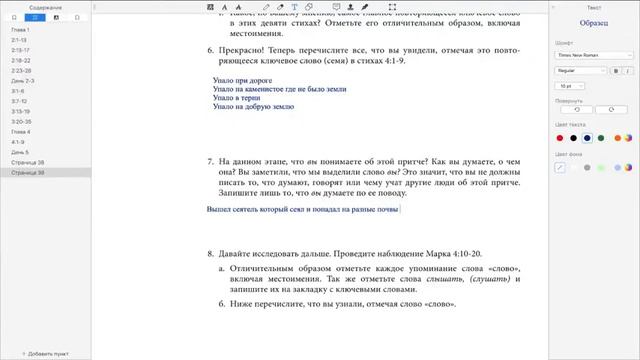This screenshot has width=640, height=360.
Task: Choose light green background color
Action: pyautogui.click(x=601, y=167)
